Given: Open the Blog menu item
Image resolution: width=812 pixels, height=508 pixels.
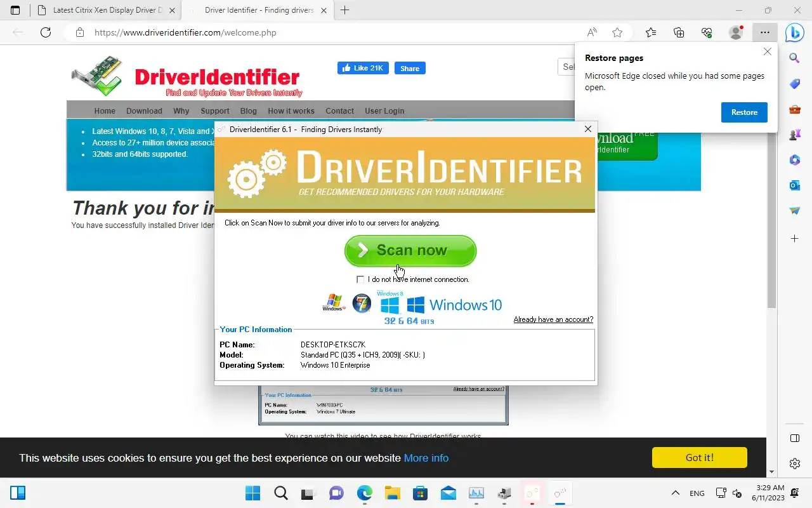Looking at the screenshot, I should [x=249, y=110].
